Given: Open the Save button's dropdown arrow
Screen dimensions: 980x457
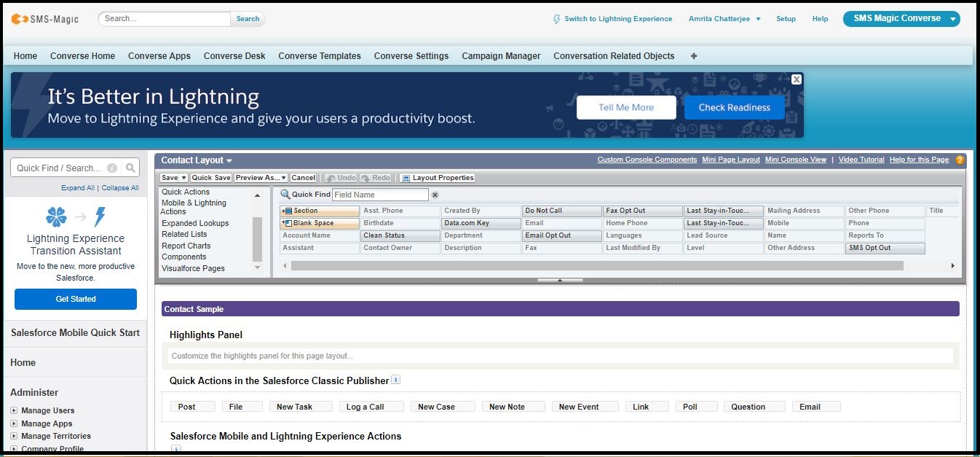Looking at the screenshot, I should point(183,178).
